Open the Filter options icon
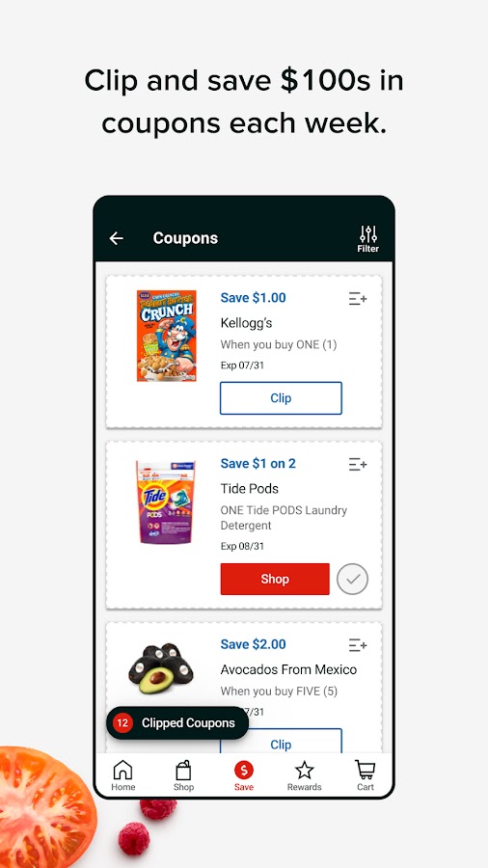 click(368, 239)
